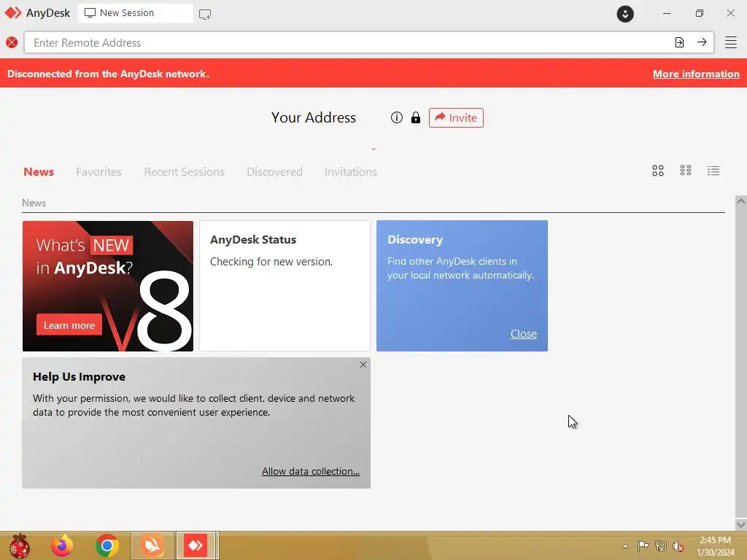747x560 pixels.
Task: Switch to list view layout
Action: pyautogui.click(x=713, y=171)
